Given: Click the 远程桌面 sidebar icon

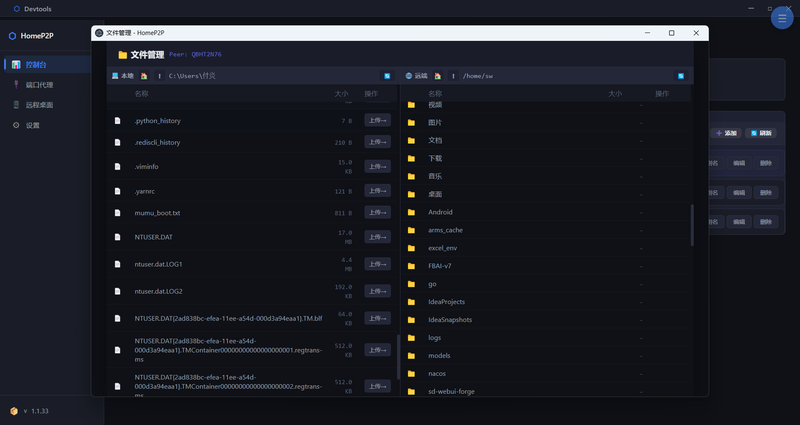Looking at the screenshot, I should [16, 105].
